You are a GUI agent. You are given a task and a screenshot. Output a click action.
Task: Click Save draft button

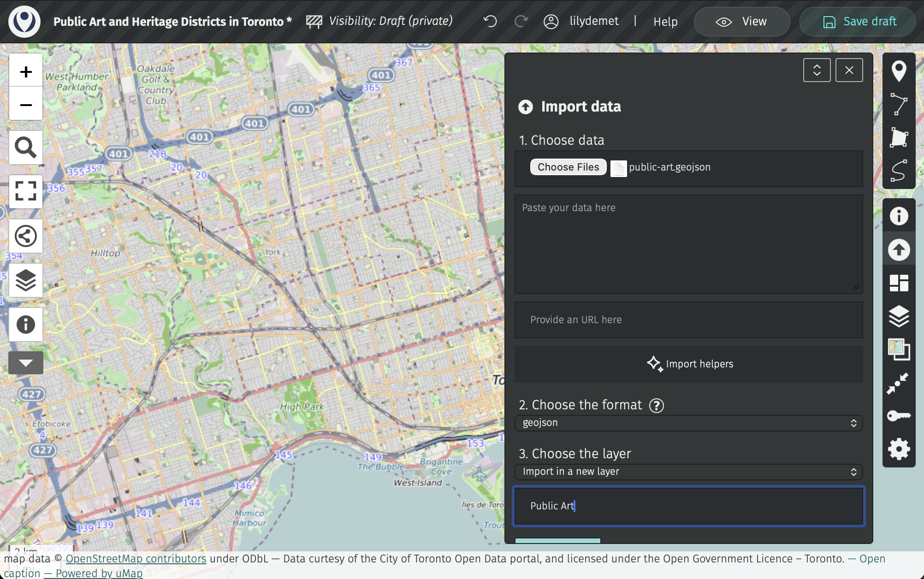(x=858, y=22)
